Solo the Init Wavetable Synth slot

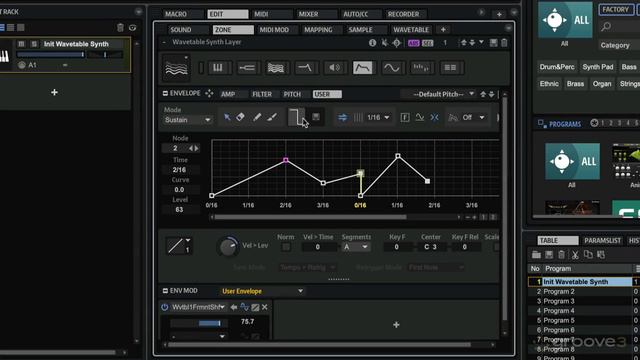pos(34,44)
